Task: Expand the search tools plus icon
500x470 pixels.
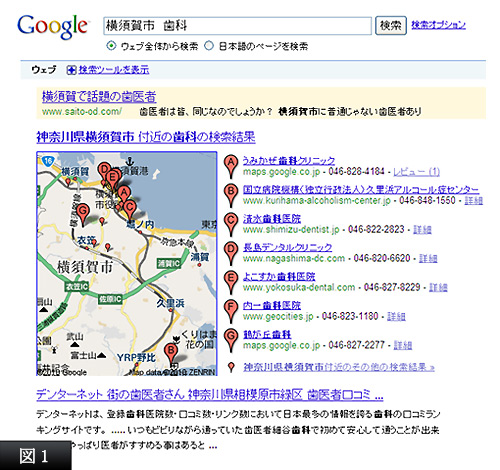Action: tap(71, 70)
